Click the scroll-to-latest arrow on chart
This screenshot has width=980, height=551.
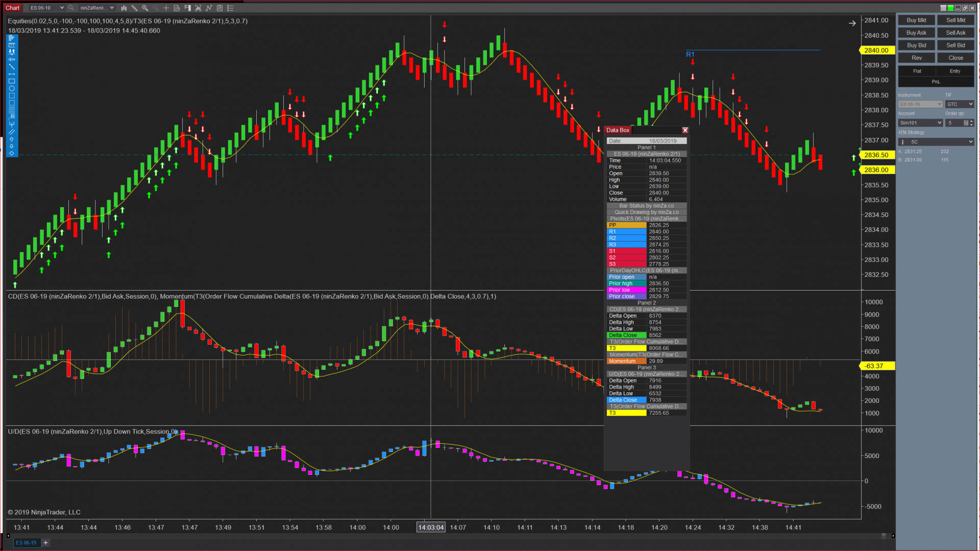[852, 23]
